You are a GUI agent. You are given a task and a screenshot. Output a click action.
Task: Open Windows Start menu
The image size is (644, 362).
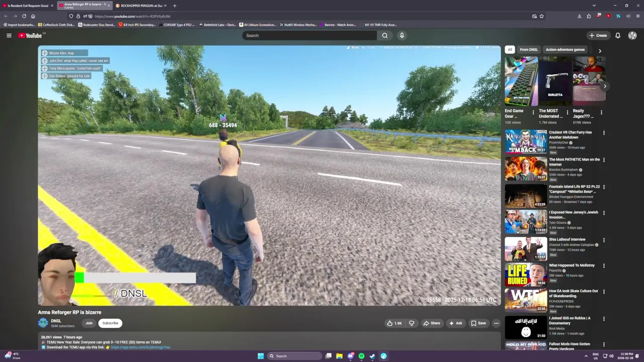[x=261, y=356]
